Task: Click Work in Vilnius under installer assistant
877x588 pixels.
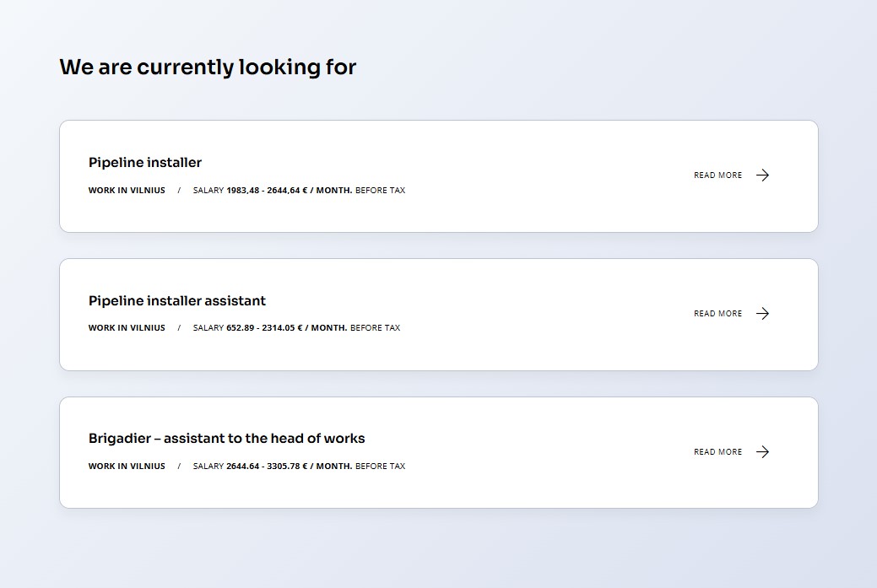Action: point(127,327)
